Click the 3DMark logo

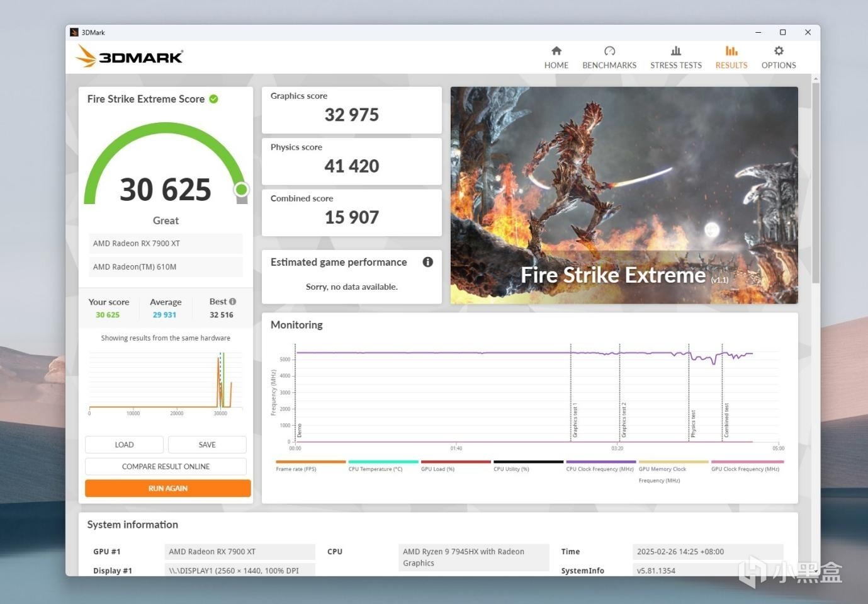pos(129,57)
